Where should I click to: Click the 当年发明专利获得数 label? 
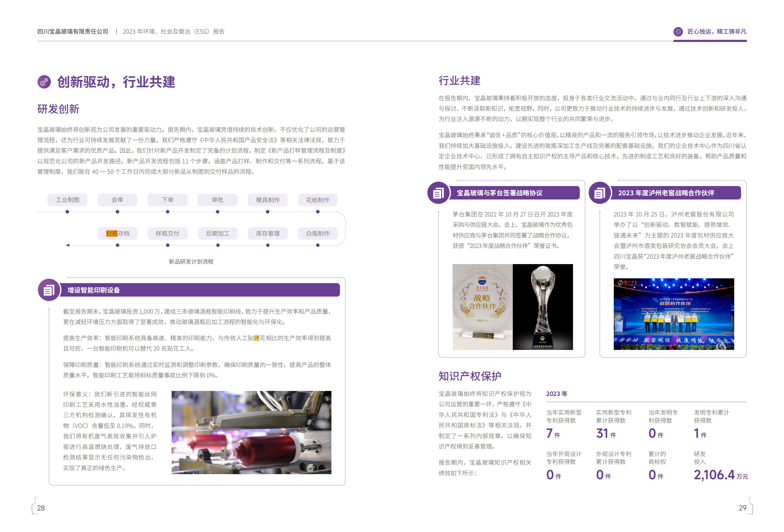click(663, 416)
